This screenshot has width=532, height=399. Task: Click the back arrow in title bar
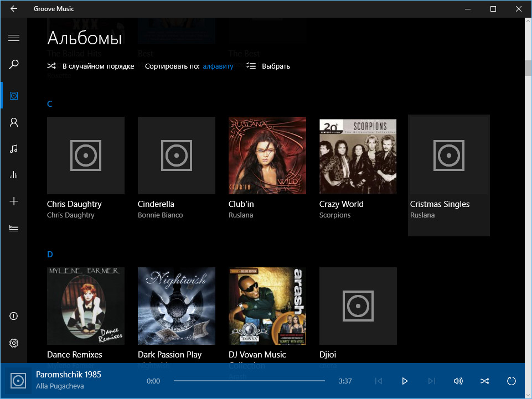coord(14,9)
